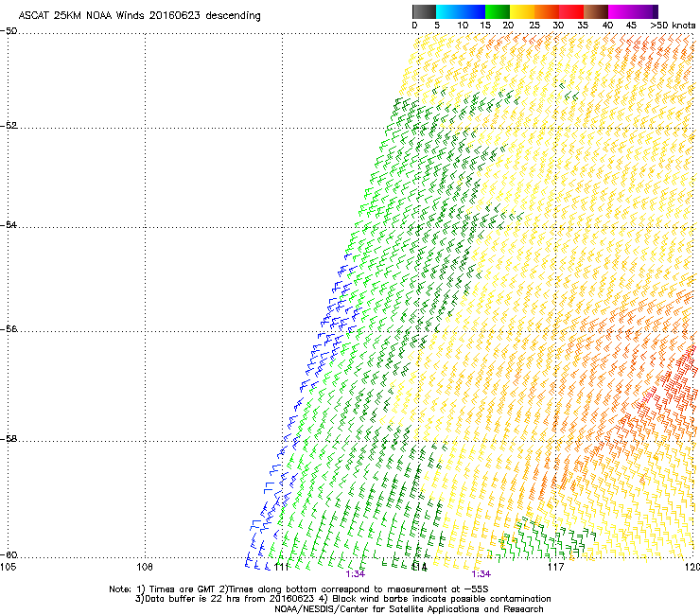Click the '111' longitude axis label

281,567
